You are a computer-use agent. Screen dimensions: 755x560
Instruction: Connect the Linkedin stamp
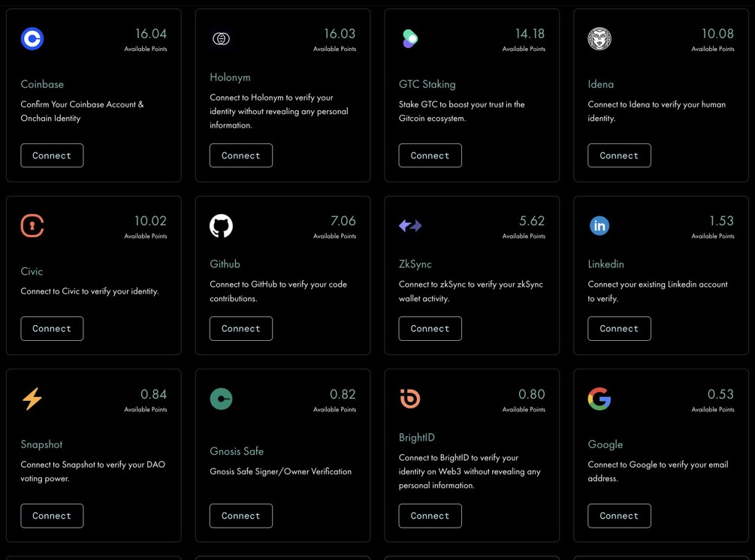click(619, 329)
